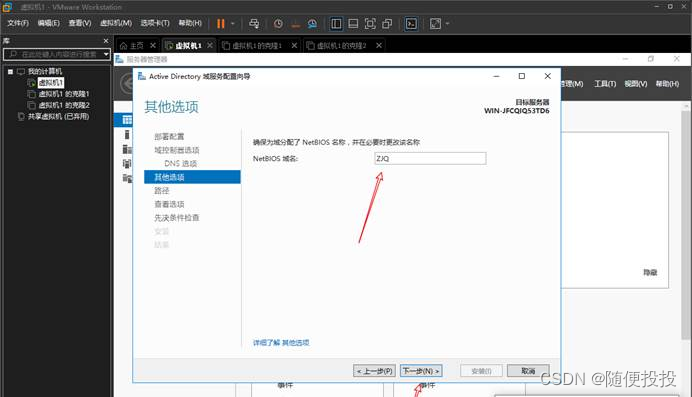Open the 编辑(E) menu
This screenshot has height=397, width=692.
[x=49, y=23]
